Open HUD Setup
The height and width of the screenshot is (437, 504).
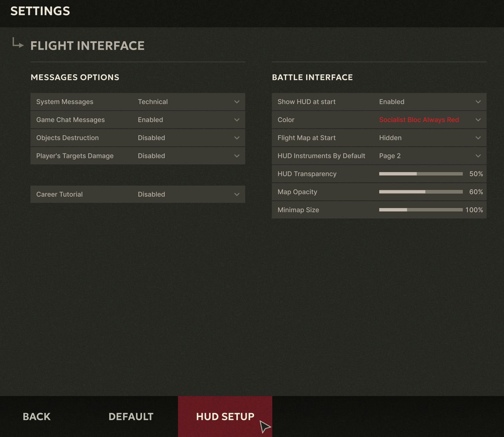tap(225, 417)
